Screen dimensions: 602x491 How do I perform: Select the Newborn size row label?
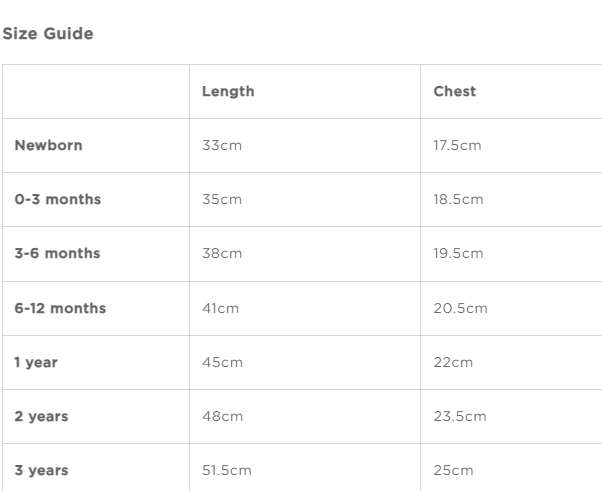(48, 145)
